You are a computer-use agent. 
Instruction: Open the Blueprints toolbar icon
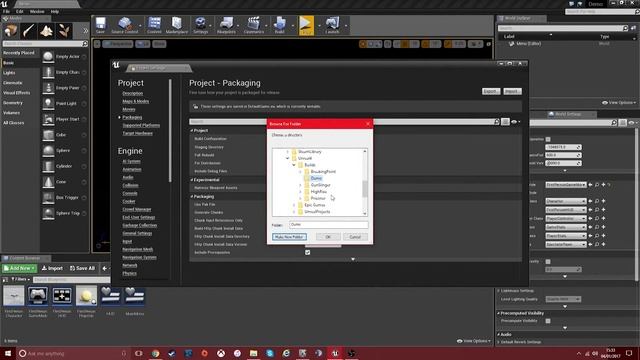pos(226,25)
